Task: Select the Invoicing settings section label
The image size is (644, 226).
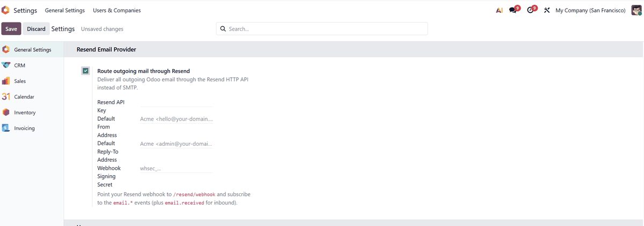Action: point(25,129)
